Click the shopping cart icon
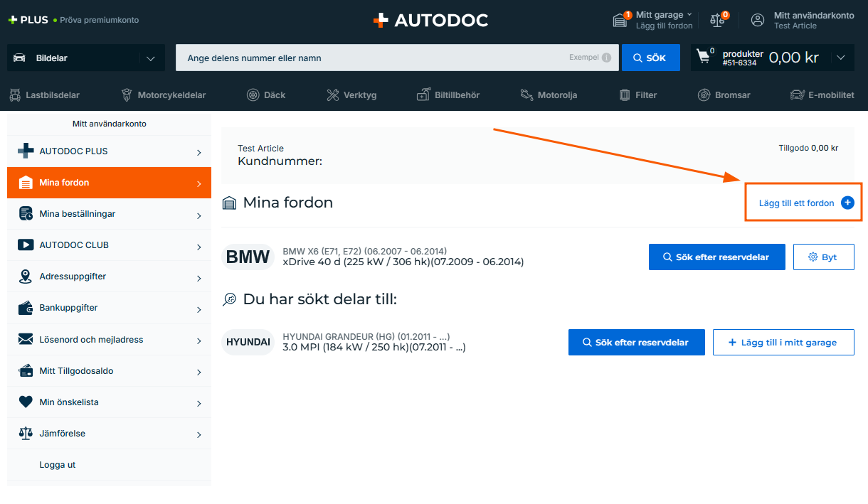This screenshot has width=868, height=504. tap(704, 58)
